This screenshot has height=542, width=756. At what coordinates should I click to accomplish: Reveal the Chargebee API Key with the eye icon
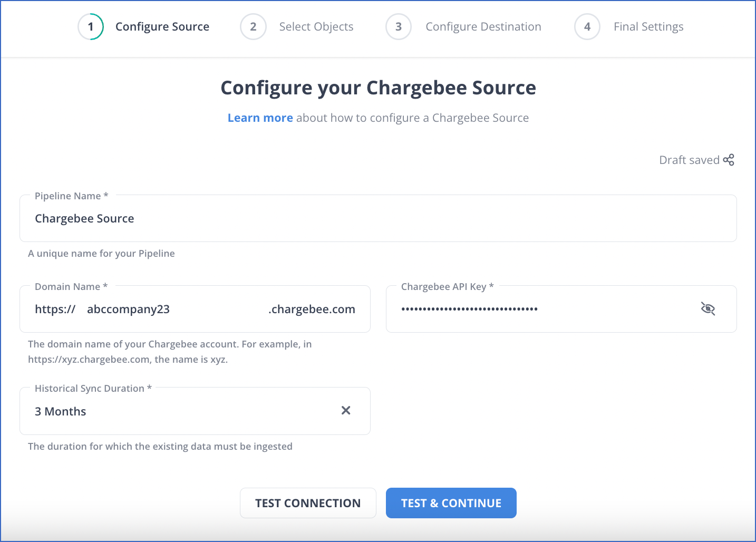[708, 309]
